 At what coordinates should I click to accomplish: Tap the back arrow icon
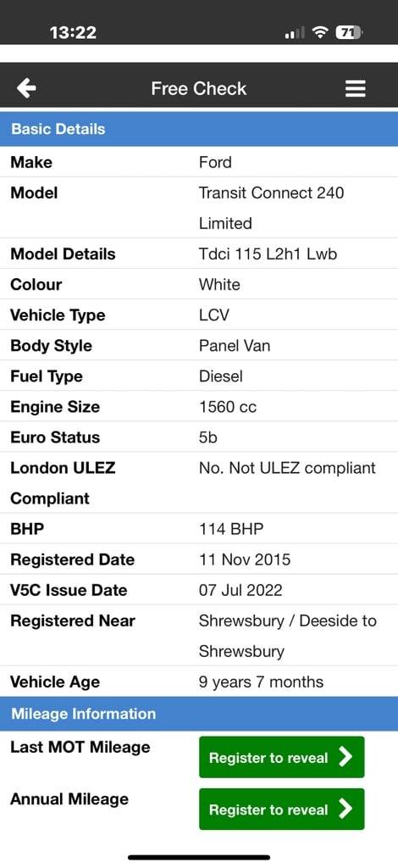[26, 88]
